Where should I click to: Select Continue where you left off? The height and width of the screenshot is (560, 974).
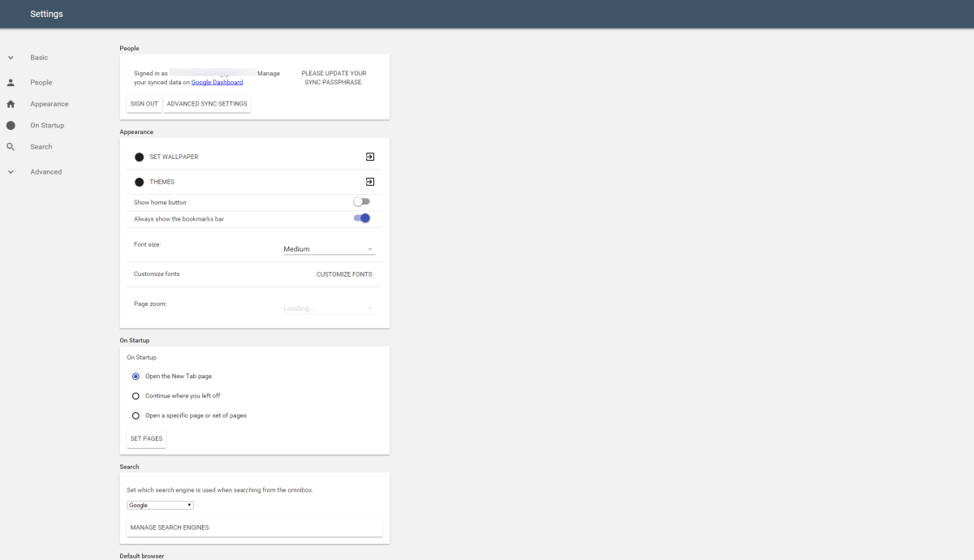(x=136, y=396)
